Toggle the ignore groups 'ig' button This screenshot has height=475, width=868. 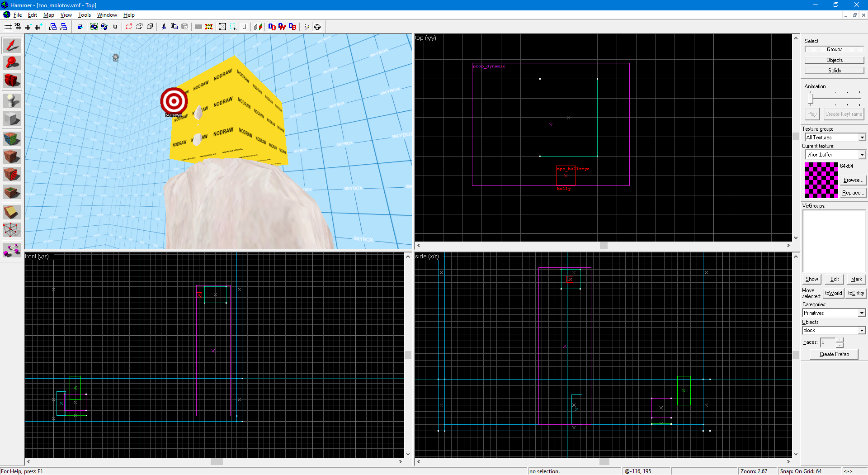tap(115, 27)
